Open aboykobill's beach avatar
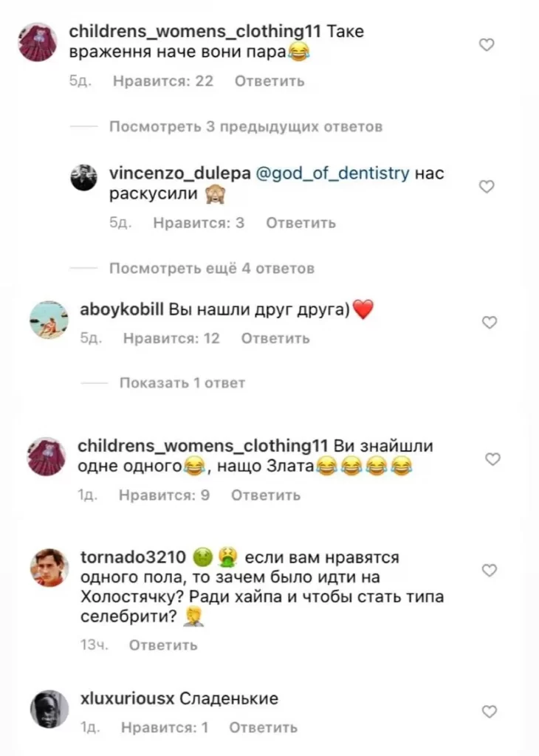The width and height of the screenshot is (539, 756). (49, 320)
